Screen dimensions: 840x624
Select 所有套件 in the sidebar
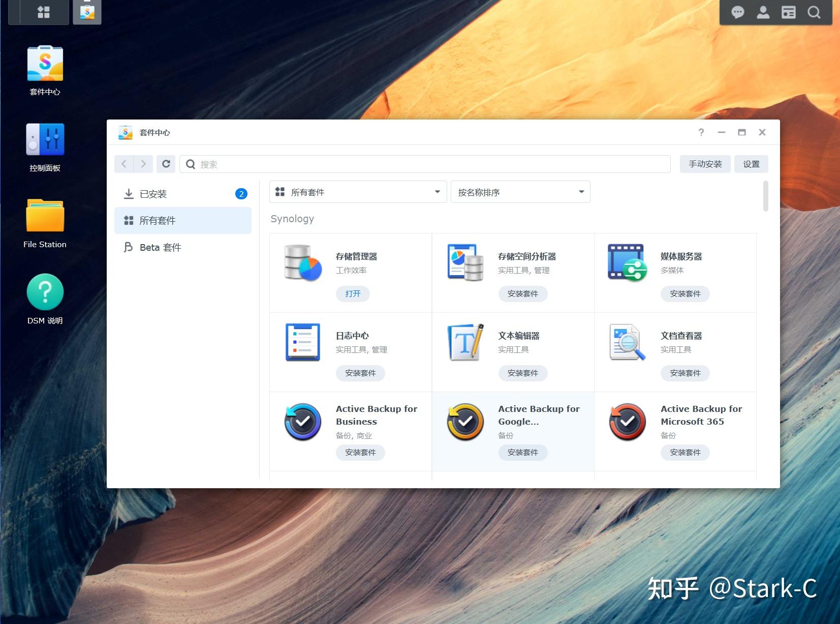click(158, 220)
